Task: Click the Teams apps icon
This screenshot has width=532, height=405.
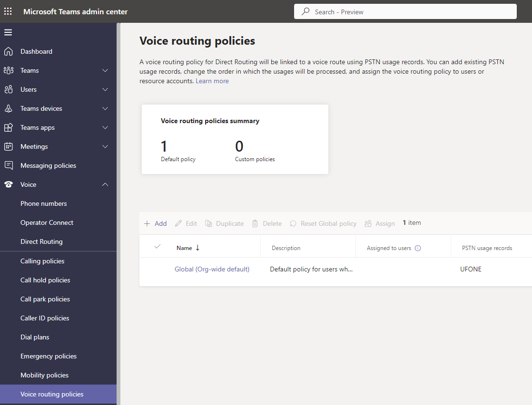Action: click(9, 127)
